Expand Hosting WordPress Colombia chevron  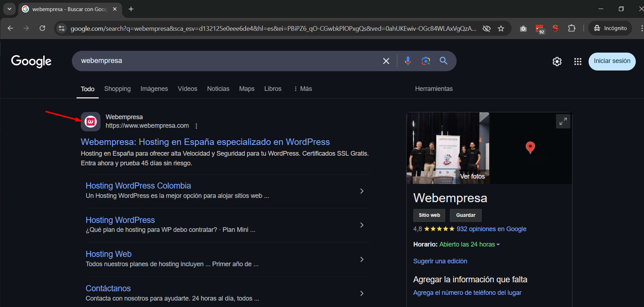click(362, 191)
